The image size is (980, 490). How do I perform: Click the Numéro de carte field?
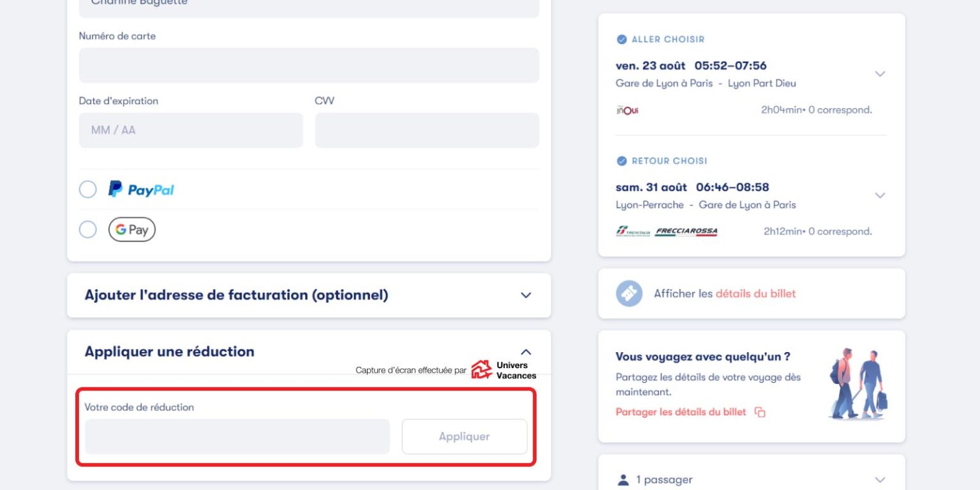[x=309, y=65]
